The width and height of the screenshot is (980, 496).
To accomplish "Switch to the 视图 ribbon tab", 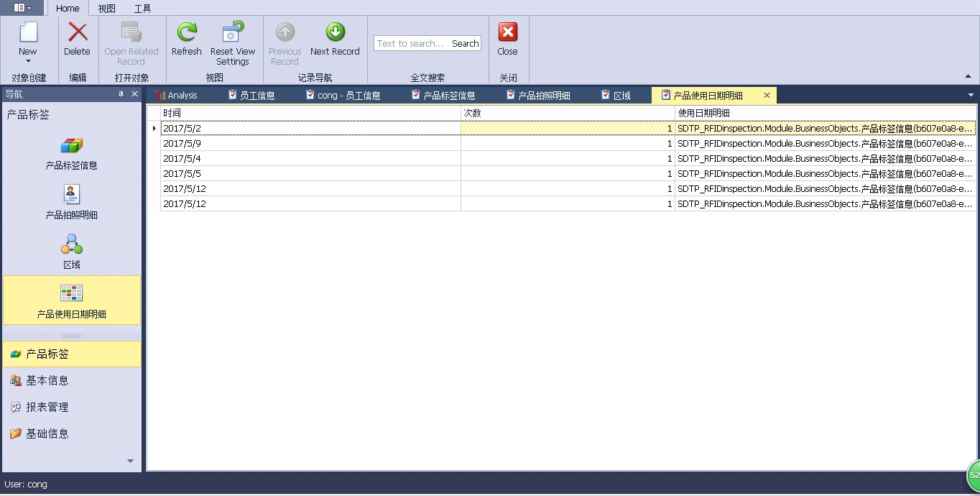I will [x=106, y=9].
